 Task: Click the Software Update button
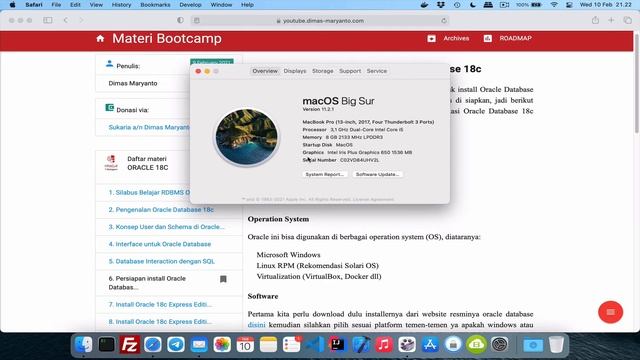click(378, 174)
